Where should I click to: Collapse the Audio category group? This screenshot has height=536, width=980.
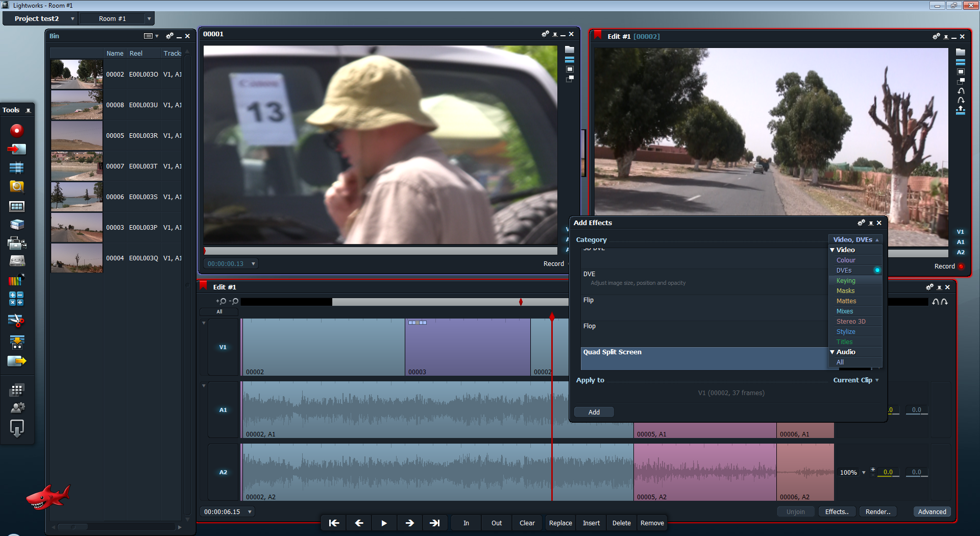pos(832,352)
